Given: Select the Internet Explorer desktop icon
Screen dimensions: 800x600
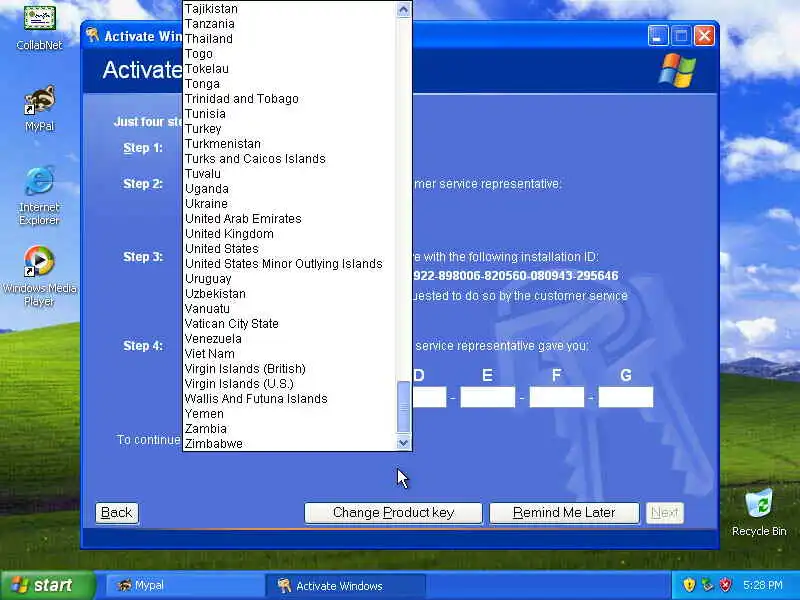Looking at the screenshot, I should tap(39, 195).
